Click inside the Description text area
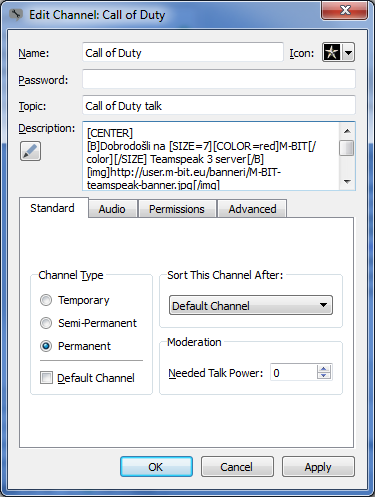 (x=211, y=156)
